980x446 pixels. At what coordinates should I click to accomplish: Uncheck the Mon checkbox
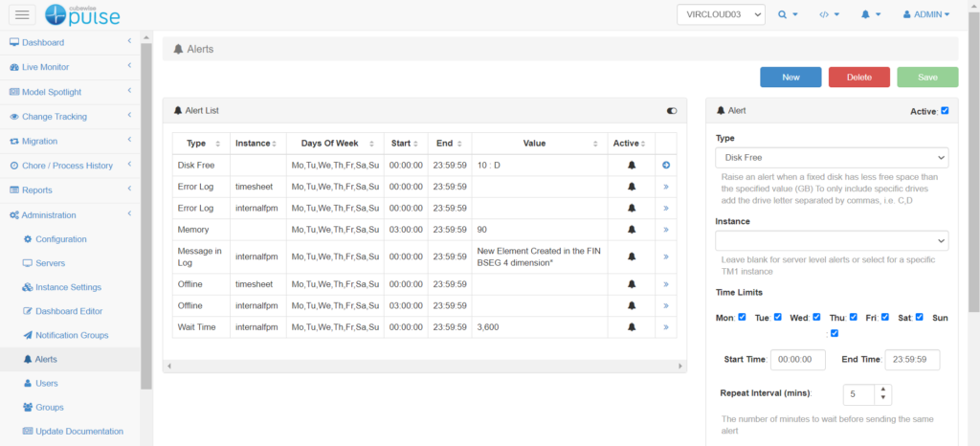pos(742,317)
